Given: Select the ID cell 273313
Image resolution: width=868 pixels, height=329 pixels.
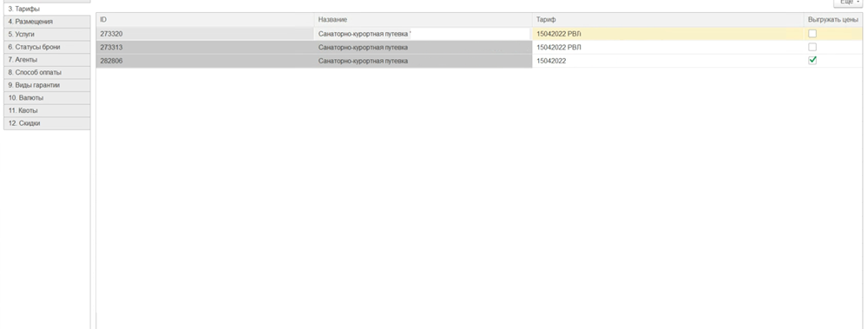Looking at the screenshot, I should coord(206,47).
